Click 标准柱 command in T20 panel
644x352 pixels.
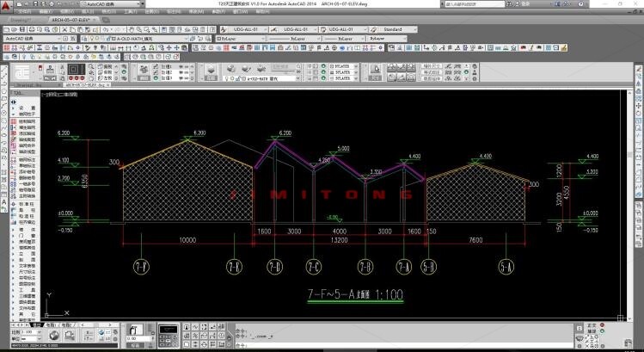tap(25, 204)
